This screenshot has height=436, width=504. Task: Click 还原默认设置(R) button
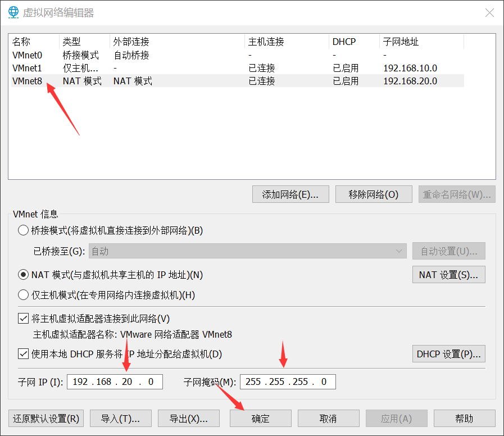[x=46, y=419]
